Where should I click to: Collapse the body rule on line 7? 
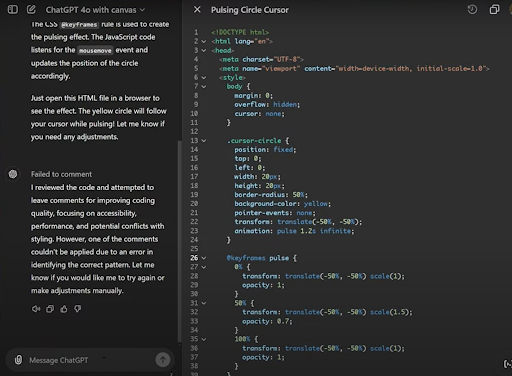[x=204, y=87]
